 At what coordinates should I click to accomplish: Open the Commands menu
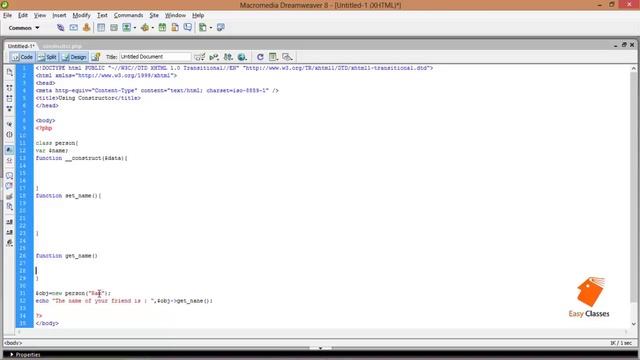click(x=128, y=15)
